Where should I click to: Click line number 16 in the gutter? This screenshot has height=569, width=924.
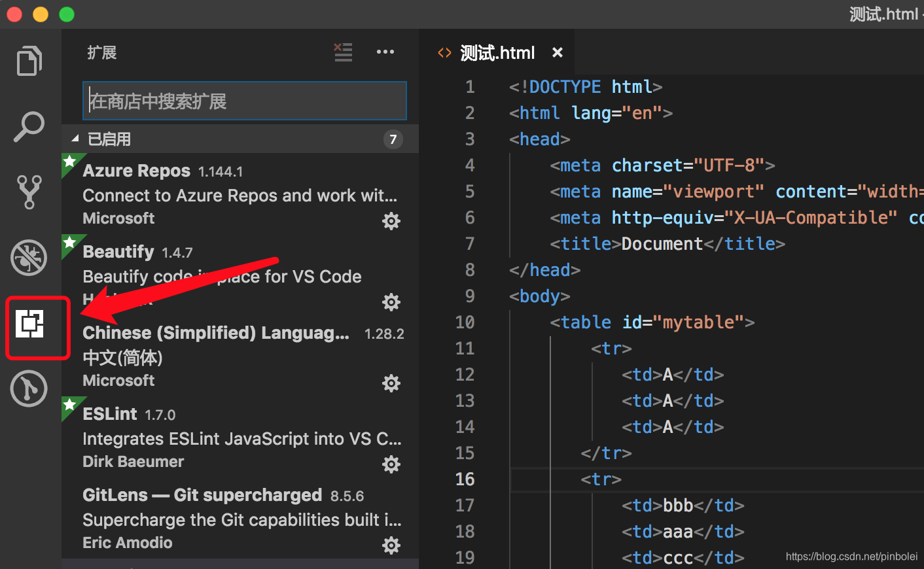465,479
